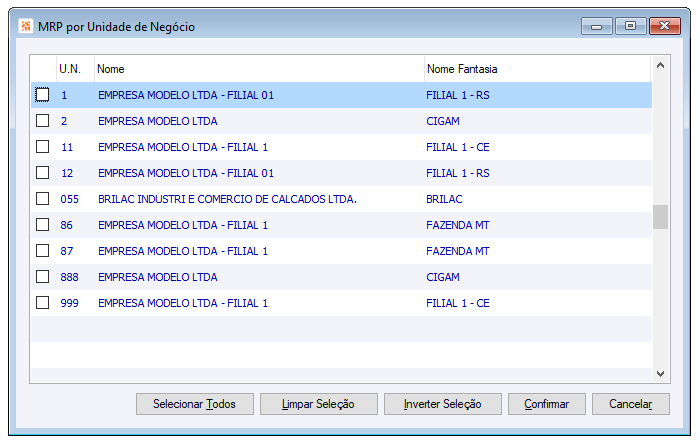
Task: Close the MRP por Unidade de Negócio window
Action: pyautogui.click(x=665, y=26)
